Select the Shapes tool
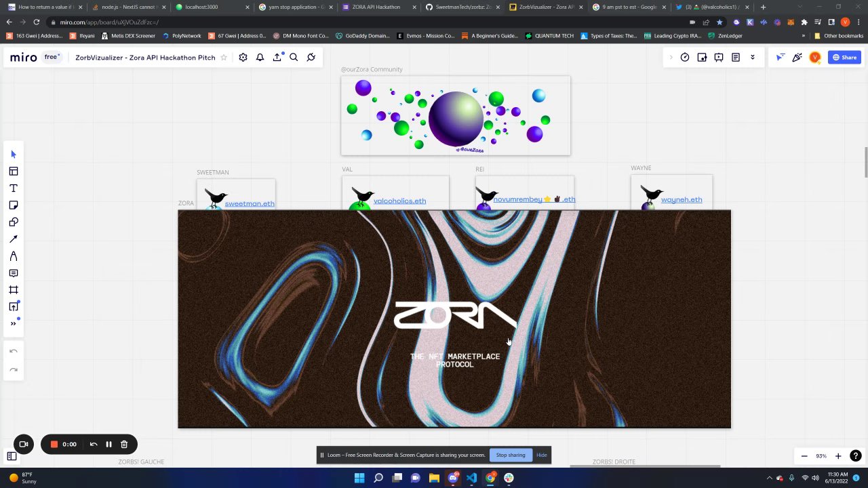This screenshot has width=868, height=488. tap(13, 222)
